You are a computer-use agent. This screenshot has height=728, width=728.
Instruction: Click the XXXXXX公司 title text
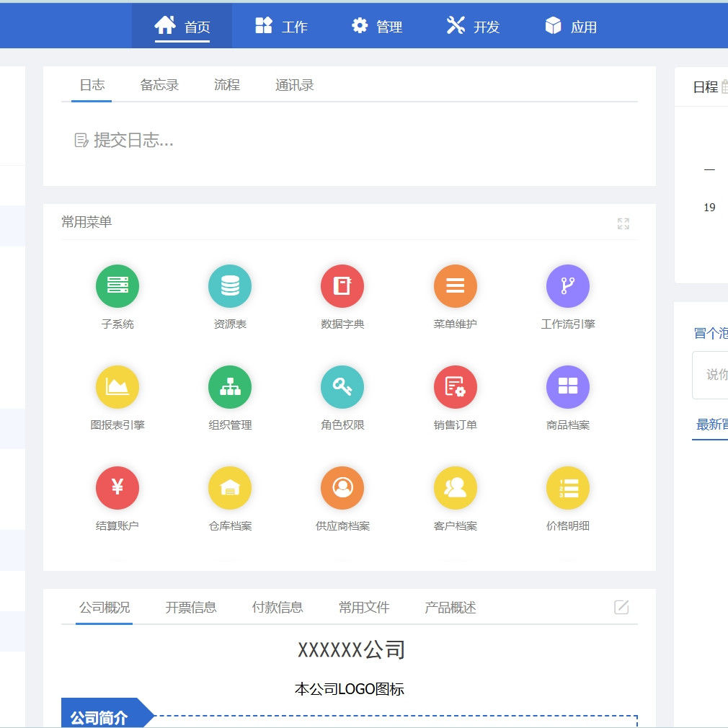350,649
